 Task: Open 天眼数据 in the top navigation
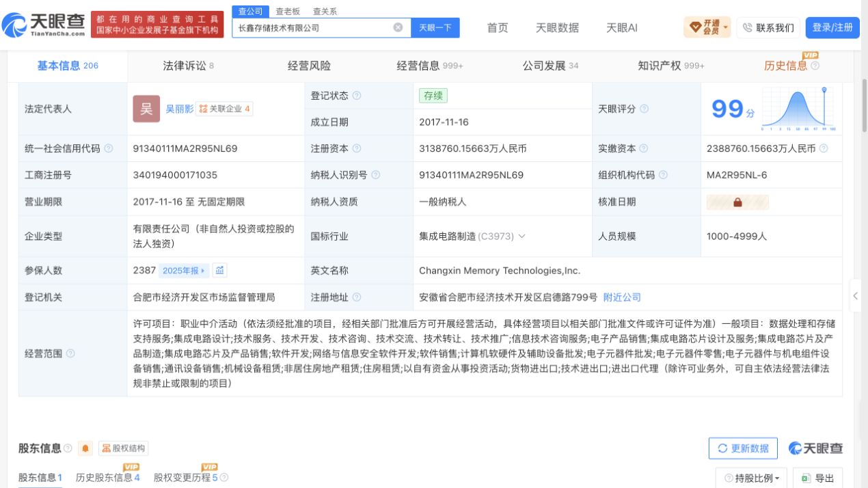(557, 27)
